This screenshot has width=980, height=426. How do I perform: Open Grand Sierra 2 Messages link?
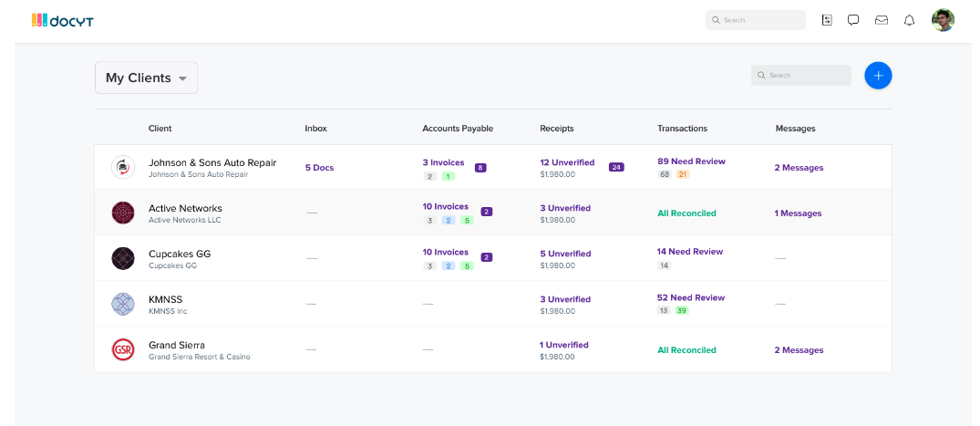pyautogui.click(x=799, y=350)
